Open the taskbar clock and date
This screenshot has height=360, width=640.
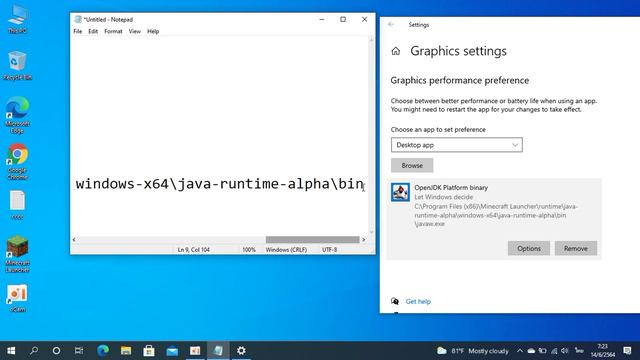602,351
